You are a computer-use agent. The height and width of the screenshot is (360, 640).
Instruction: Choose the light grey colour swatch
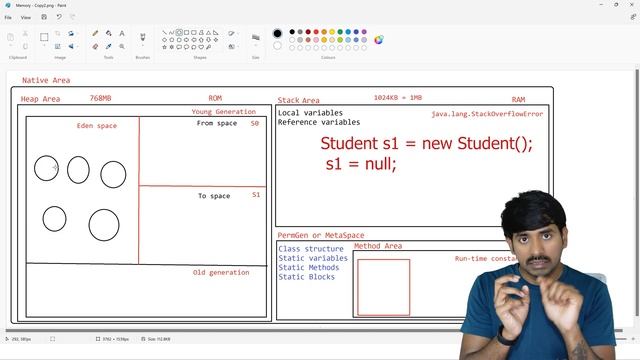[x=300, y=40]
